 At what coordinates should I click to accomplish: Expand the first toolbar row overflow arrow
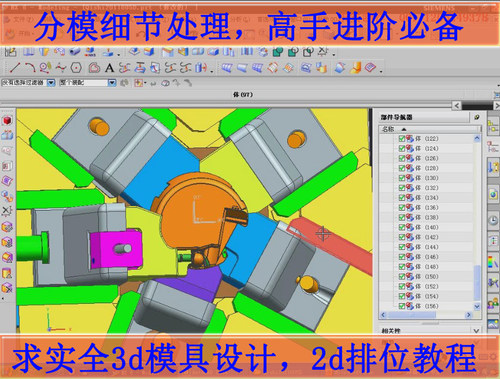tap(119, 54)
